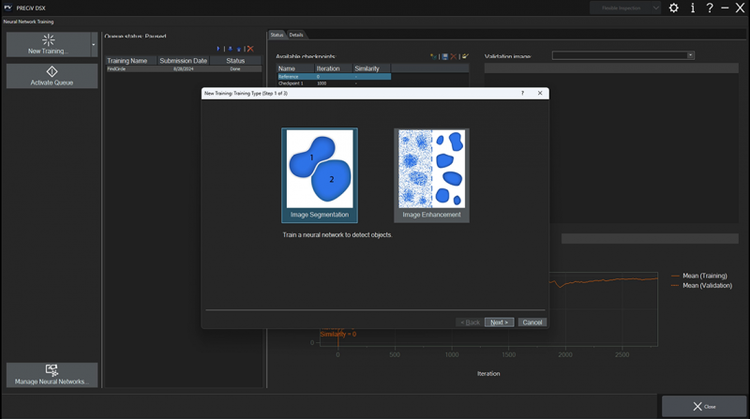Close the New Training wizard dialog
Viewport: 750px width, 419px height.
(x=540, y=93)
